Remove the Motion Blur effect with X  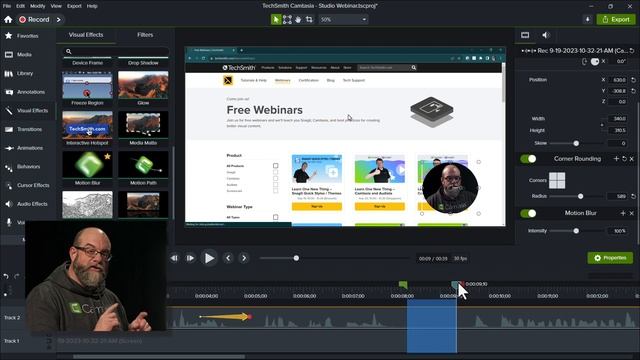tap(632, 213)
